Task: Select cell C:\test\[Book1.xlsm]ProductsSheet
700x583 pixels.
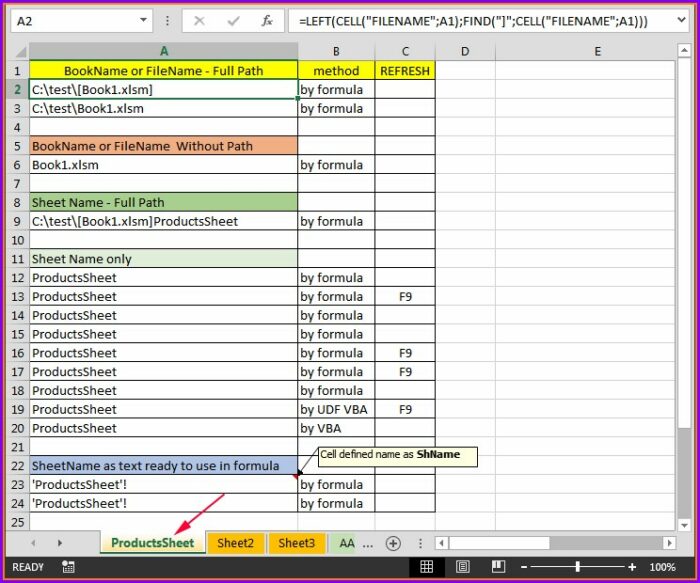Action: (x=163, y=221)
